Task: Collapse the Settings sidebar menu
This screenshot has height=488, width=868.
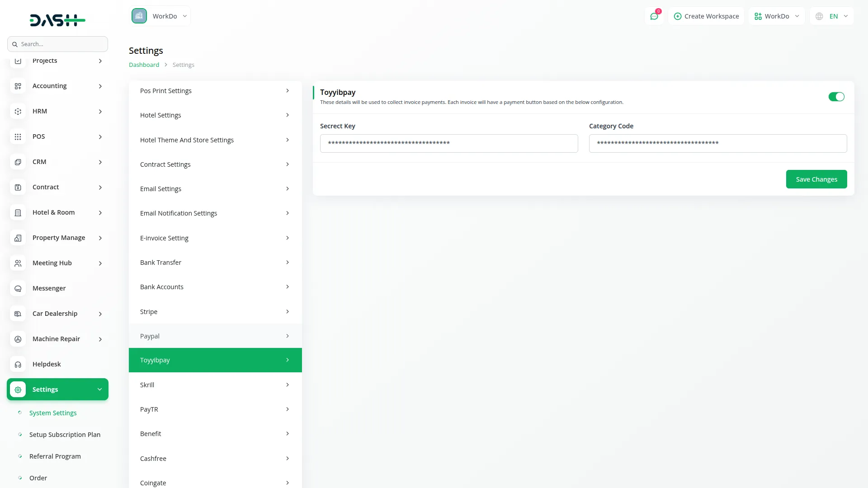Action: coord(99,389)
